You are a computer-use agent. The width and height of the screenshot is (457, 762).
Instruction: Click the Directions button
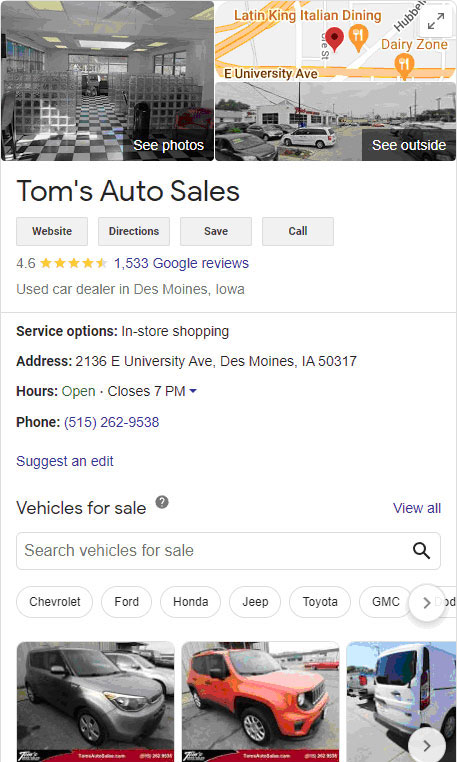[x=134, y=231]
